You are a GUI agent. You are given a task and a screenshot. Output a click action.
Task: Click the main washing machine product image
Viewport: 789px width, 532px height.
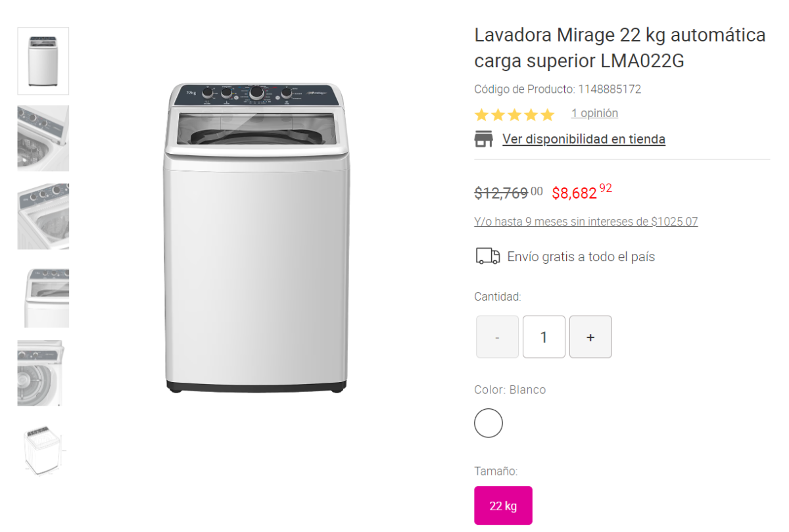click(256, 238)
